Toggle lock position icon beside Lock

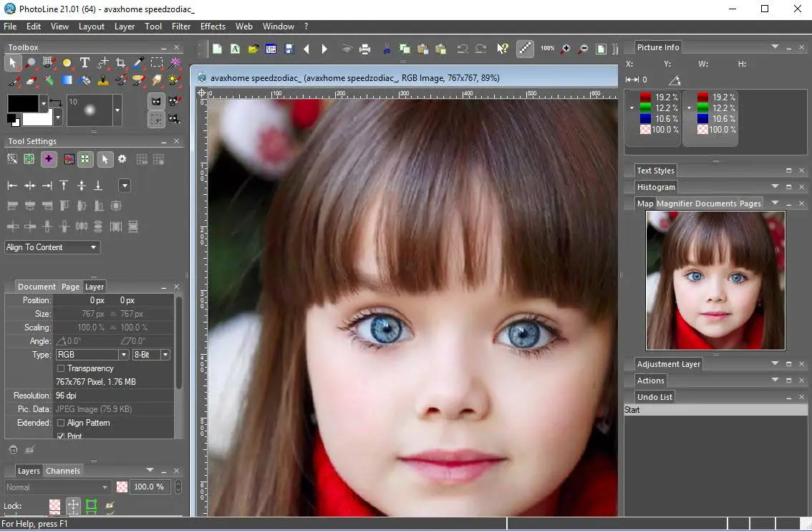tap(73, 506)
